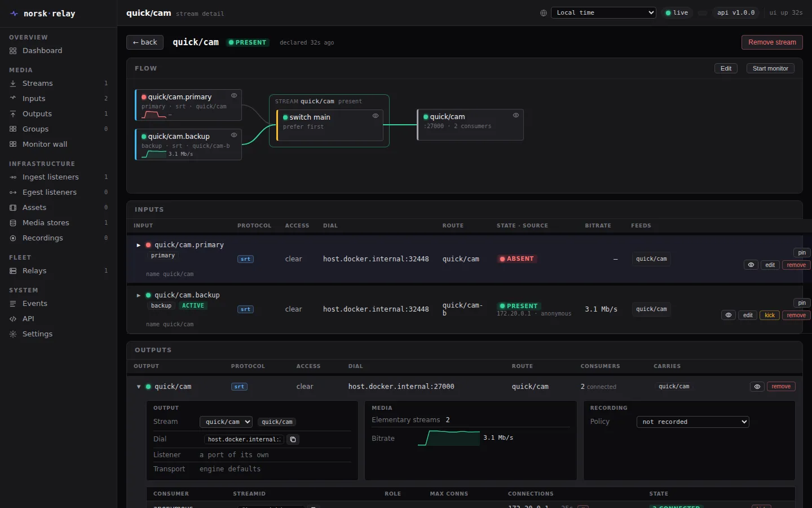Viewport: 812px width, 508px height.
Task: Click the API code icon
Action: click(13, 319)
